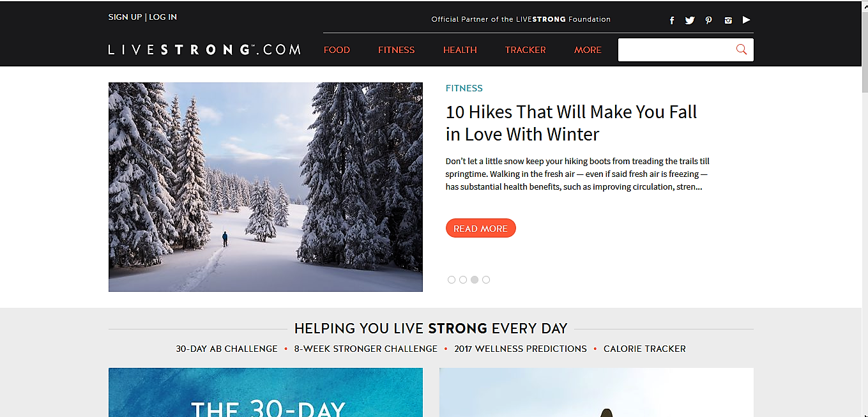
Task: Select the second carousel dot
Action: 463,280
